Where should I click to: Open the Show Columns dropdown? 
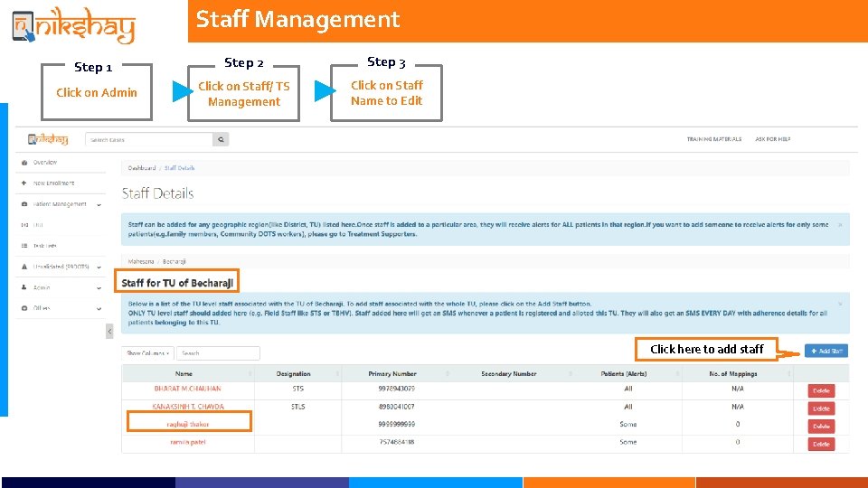tap(147, 353)
